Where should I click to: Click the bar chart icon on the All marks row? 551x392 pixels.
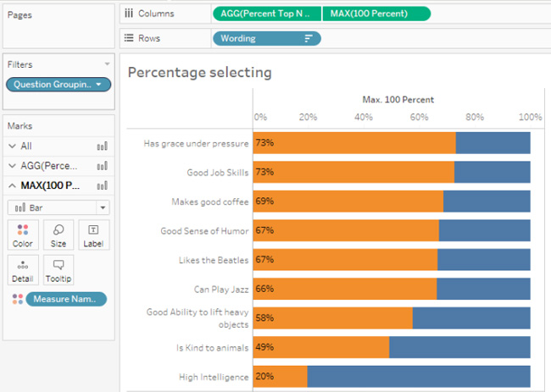tap(103, 146)
